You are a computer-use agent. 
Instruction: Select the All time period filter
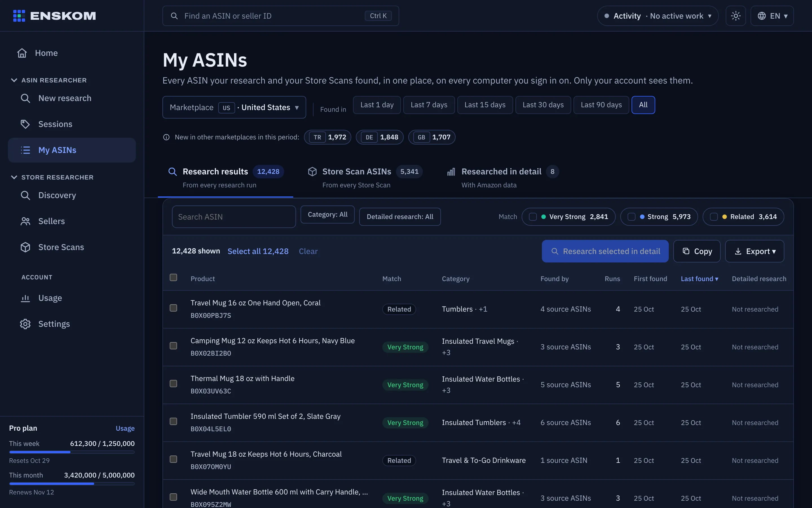[643, 105]
